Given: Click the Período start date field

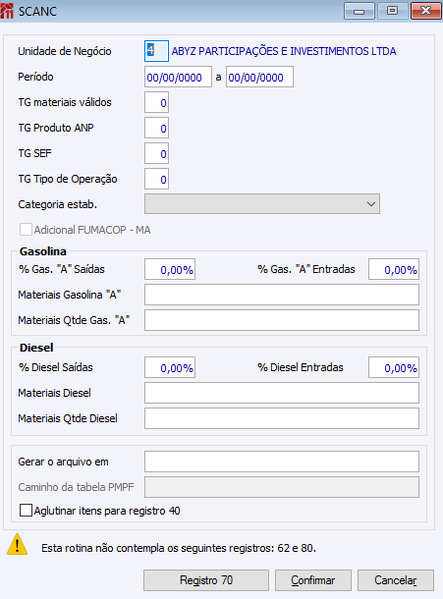Looking at the screenshot, I should (x=178, y=77).
